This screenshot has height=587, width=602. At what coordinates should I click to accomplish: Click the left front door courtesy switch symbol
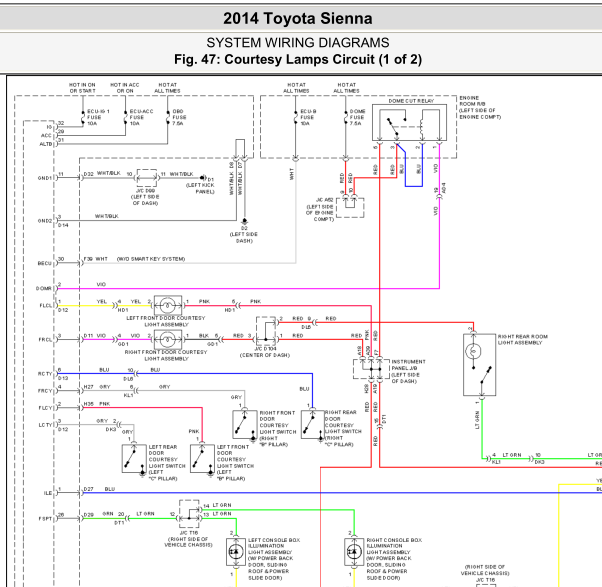click(202, 459)
